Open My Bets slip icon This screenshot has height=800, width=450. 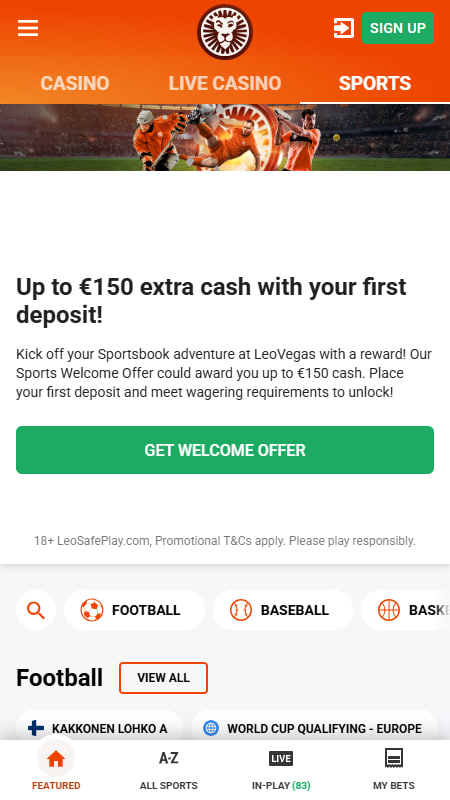pyautogui.click(x=394, y=769)
